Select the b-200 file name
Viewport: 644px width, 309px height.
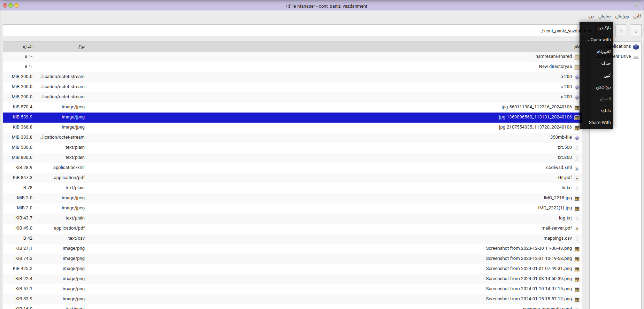[566, 77]
